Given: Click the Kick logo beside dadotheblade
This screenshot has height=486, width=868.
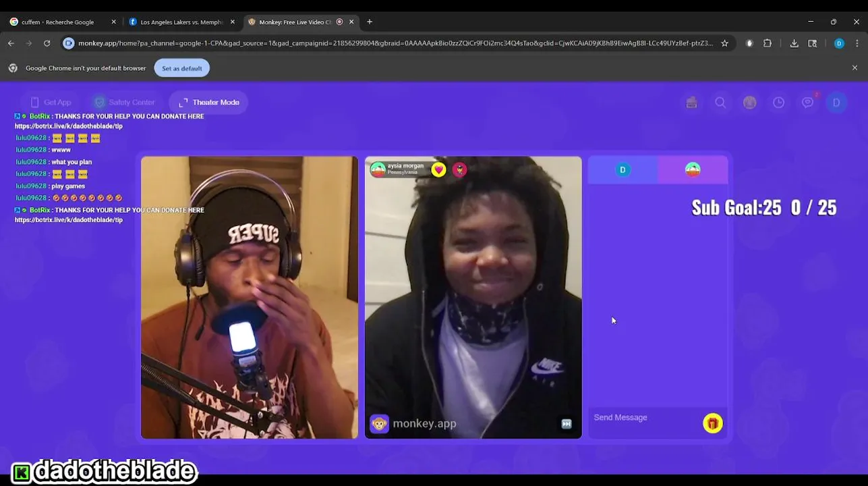Looking at the screenshot, I should pos(22,473).
